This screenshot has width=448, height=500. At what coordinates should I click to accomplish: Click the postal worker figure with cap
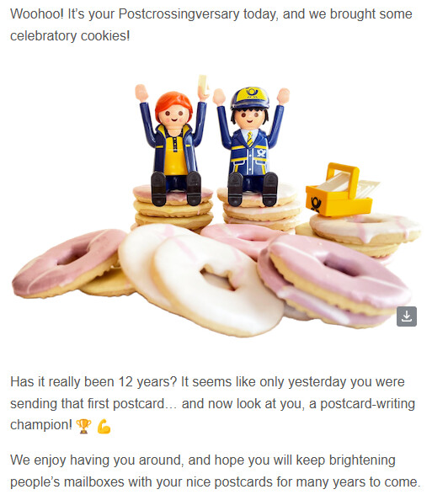coord(251,146)
